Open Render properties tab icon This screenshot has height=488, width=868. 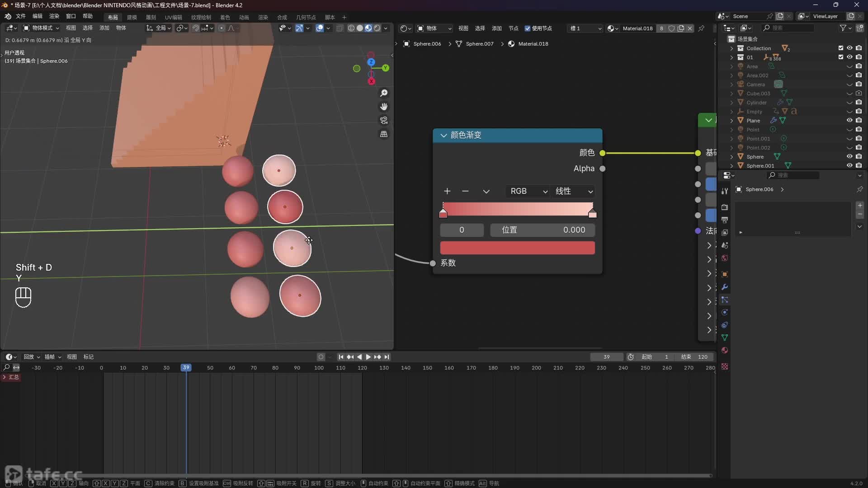(x=725, y=207)
